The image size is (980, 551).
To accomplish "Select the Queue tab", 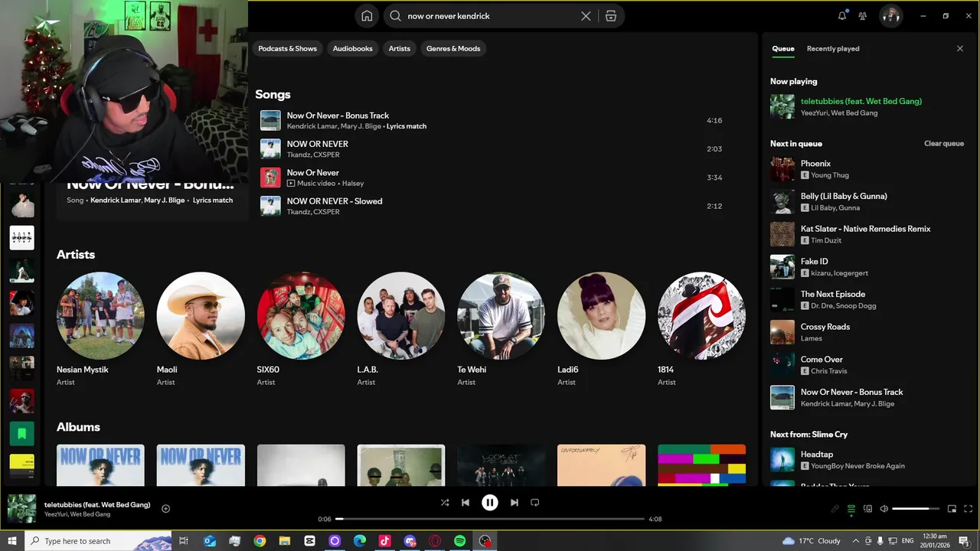I will pyautogui.click(x=782, y=48).
